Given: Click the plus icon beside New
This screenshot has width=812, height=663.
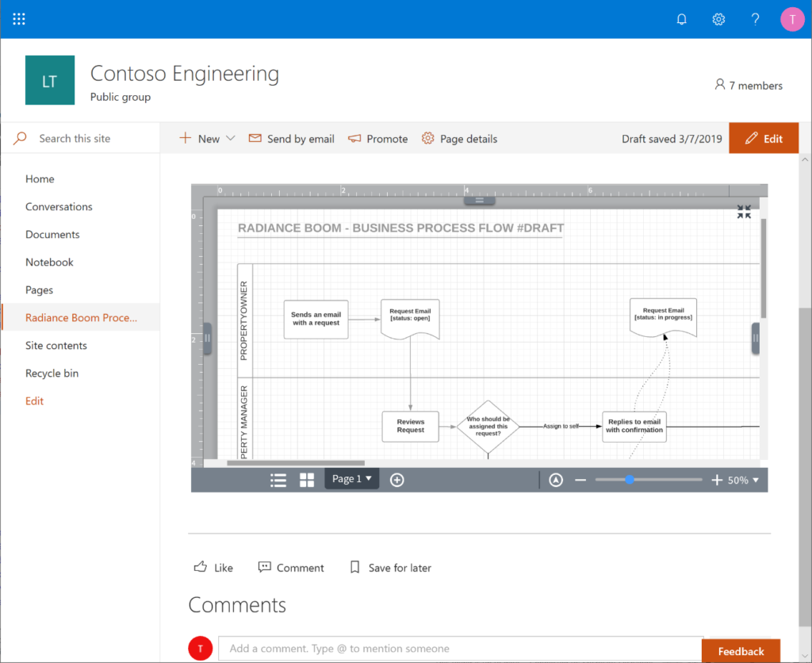Looking at the screenshot, I should 185,138.
